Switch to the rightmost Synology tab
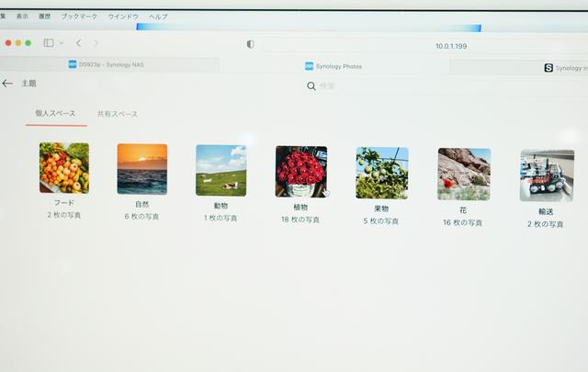Image resolution: width=588 pixels, height=372 pixels. tap(519, 68)
